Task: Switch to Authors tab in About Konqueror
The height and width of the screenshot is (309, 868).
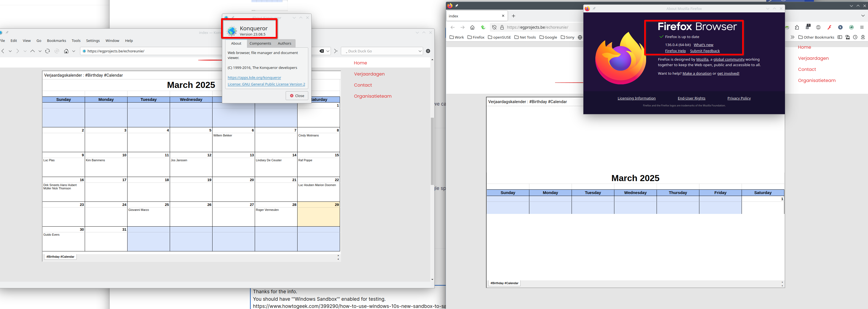Action: (x=284, y=44)
